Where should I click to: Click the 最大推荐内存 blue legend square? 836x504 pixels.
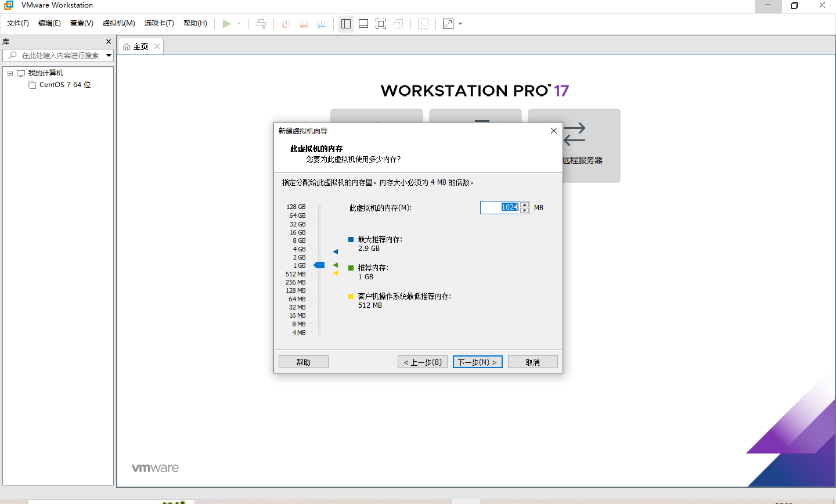(x=351, y=239)
